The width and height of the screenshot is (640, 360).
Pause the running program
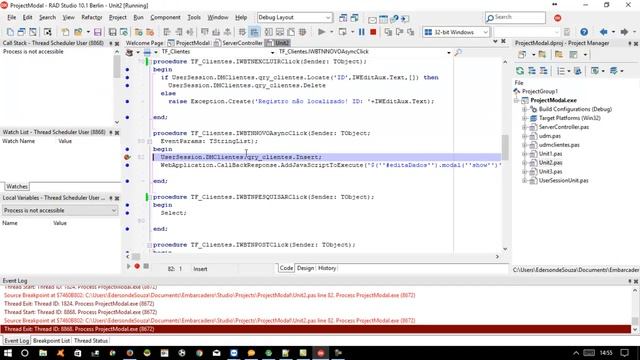tap(362, 32)
